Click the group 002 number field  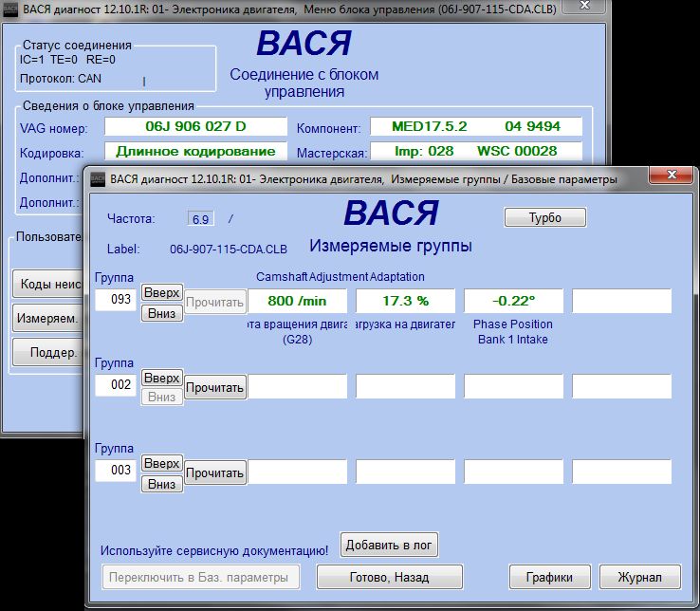coord(116,384)
